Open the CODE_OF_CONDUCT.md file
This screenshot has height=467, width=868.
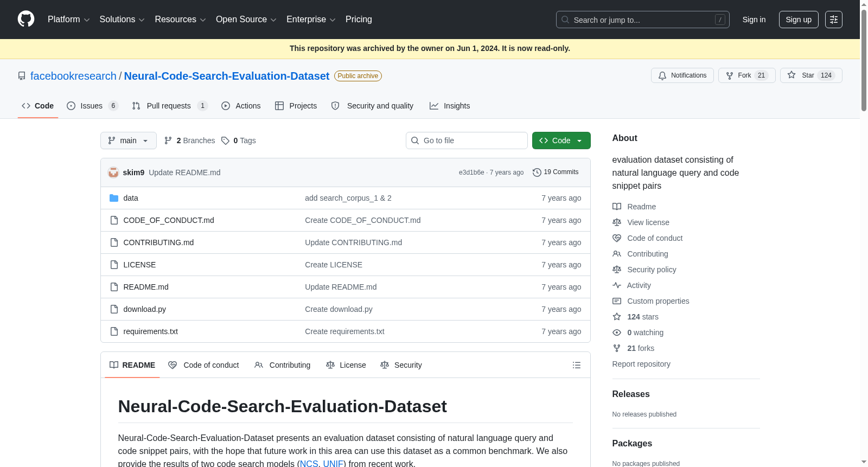point(169,220)
